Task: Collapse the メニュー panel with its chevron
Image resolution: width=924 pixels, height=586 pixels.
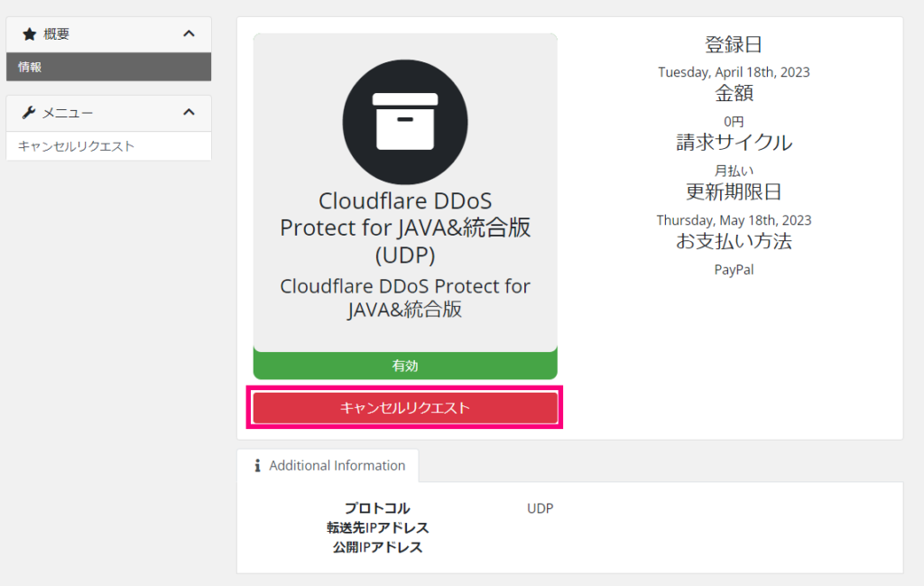Action: pos(189,113)
